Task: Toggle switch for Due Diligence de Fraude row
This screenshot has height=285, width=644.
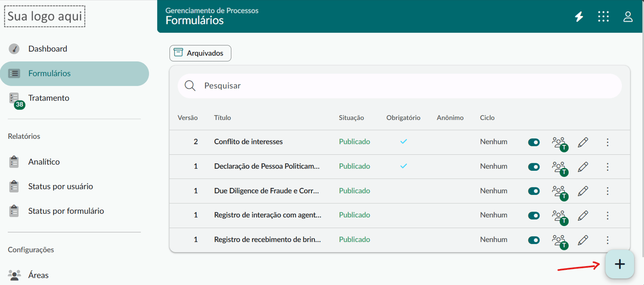Action: 534,191
